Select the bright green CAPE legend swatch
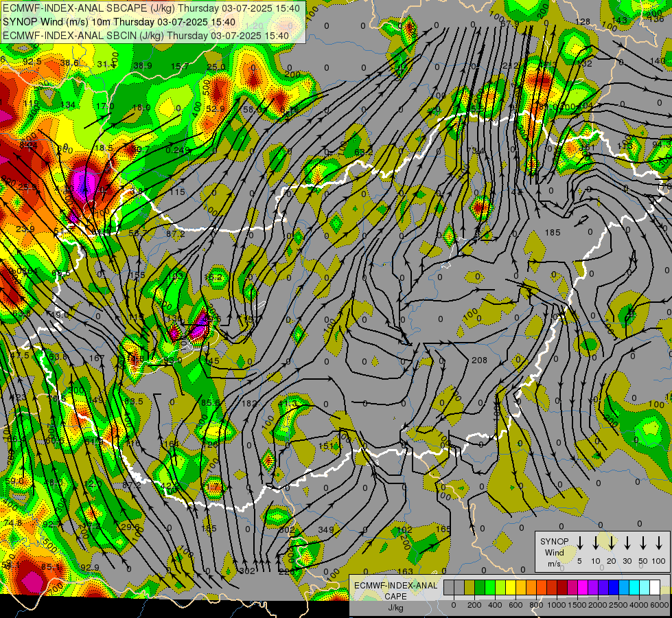Screen dimensions: 672x618 tap(490, 587)
